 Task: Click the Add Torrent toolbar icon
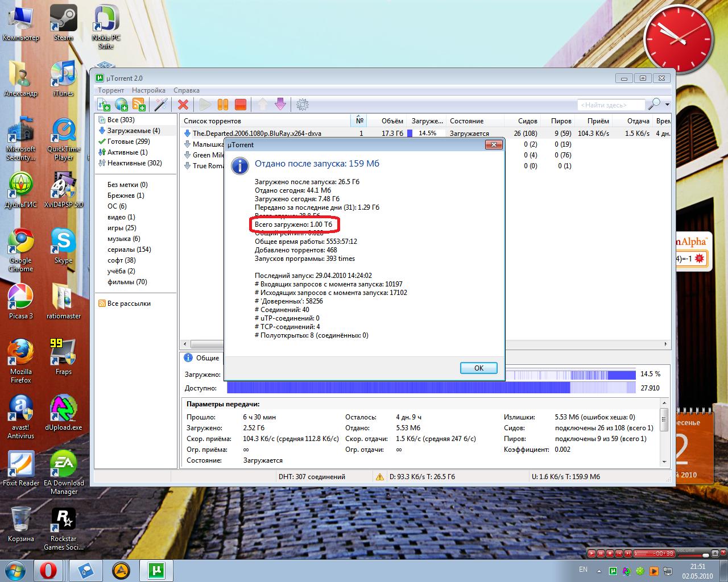(x=104, y=104)
